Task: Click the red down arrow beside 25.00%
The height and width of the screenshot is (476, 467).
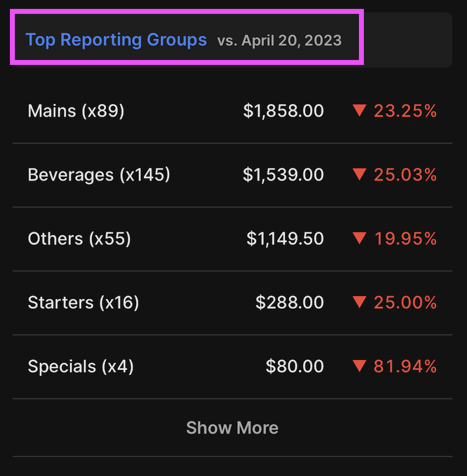Action: tap(359, 302)
